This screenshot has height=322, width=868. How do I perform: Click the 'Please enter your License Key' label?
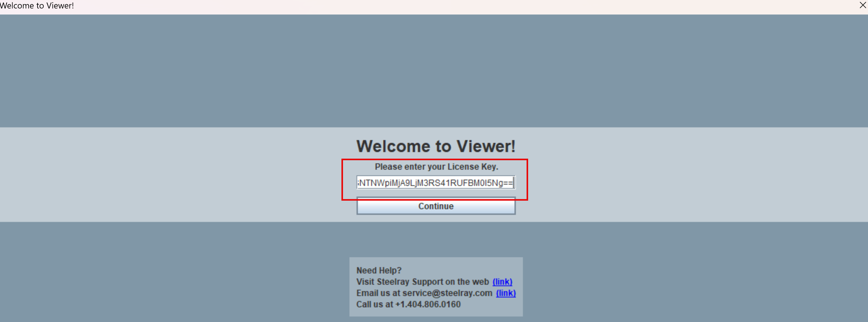point(436,166)
